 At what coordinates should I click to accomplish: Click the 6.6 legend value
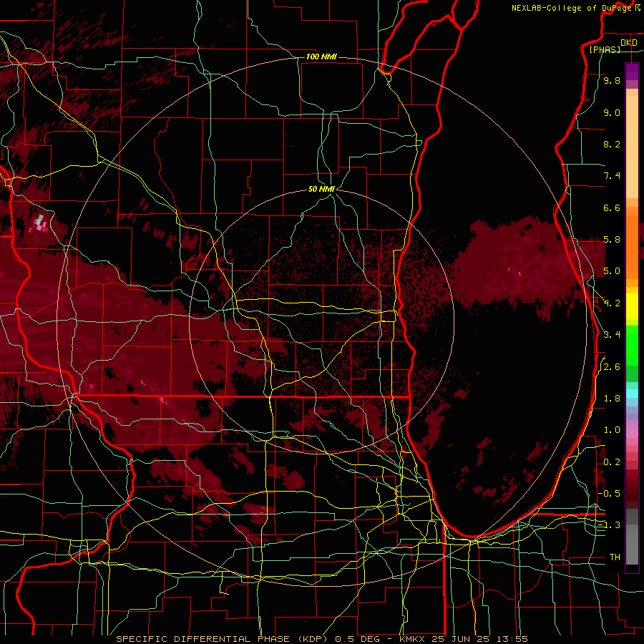click(x=612, y=208)
